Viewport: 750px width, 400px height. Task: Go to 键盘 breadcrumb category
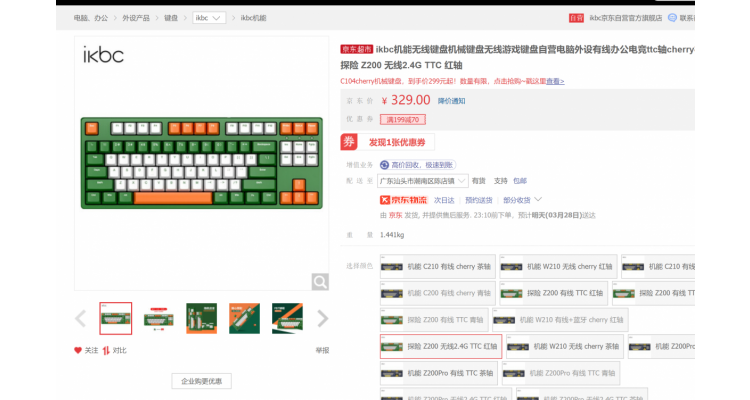pos(171,18)
